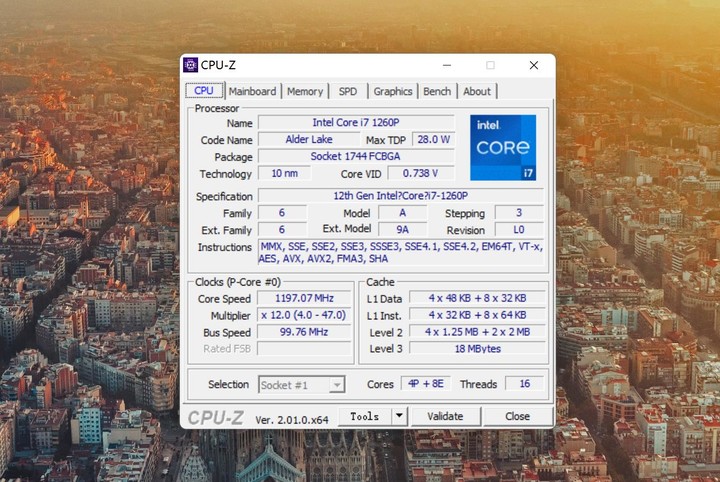Image resolution: width=720 pixels, height=482 pixels.
Task: Close CPU-Z using the title bar X
Action: pos(533,65)
